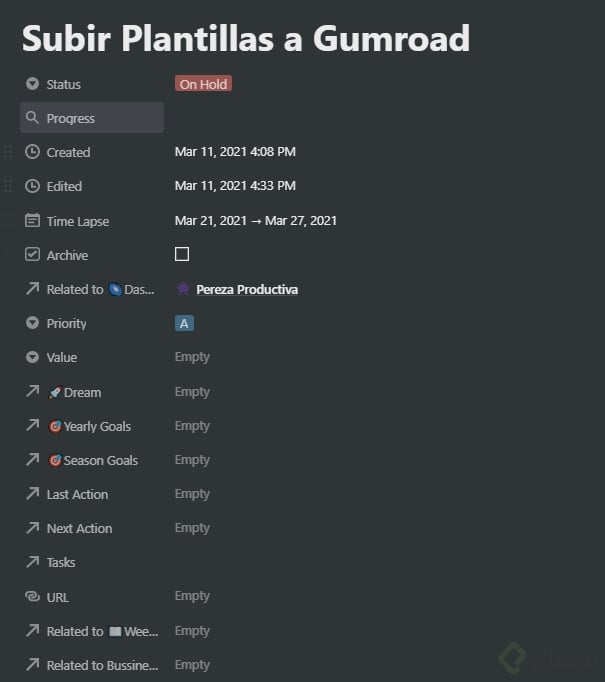
Task: Click the Next Action property label
Action: (79, 528)
